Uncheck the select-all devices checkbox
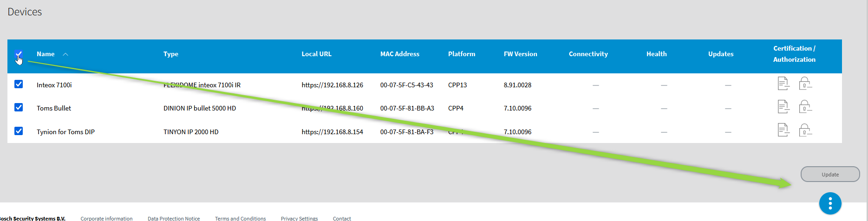868x221 pixels. [x=19, y=54]
